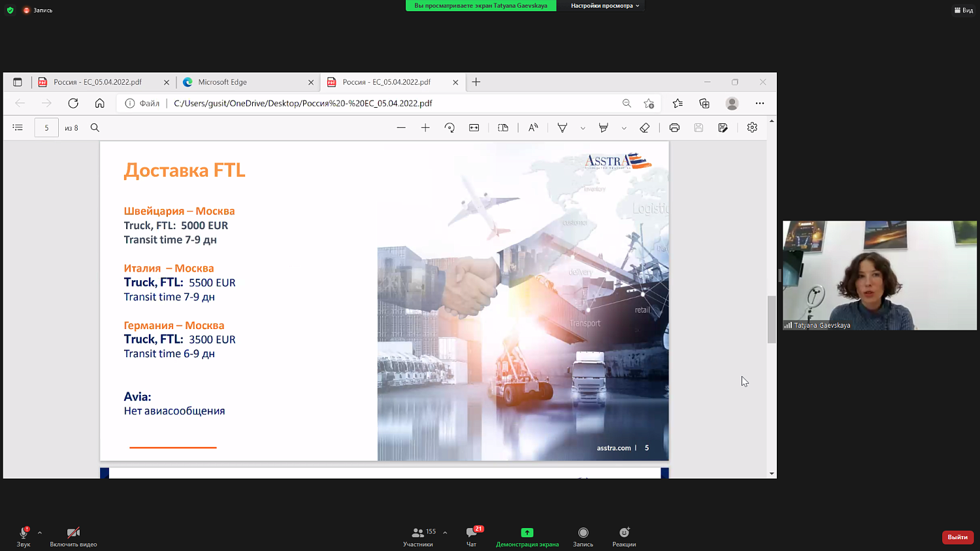980x551 pixels.
Task: Click the Print PDF icon
Action: pyautogui.click(x=674, y=128)
